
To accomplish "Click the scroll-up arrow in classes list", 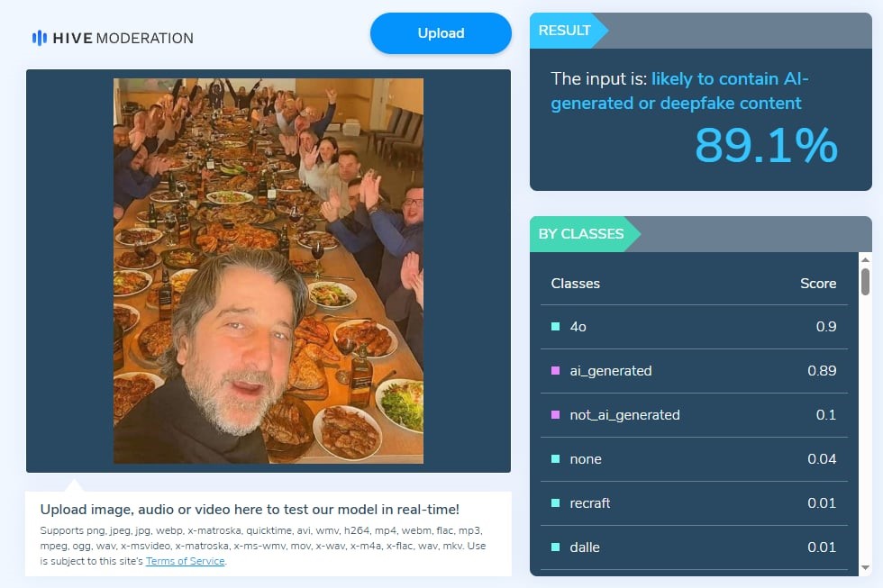I will point(865,259).
